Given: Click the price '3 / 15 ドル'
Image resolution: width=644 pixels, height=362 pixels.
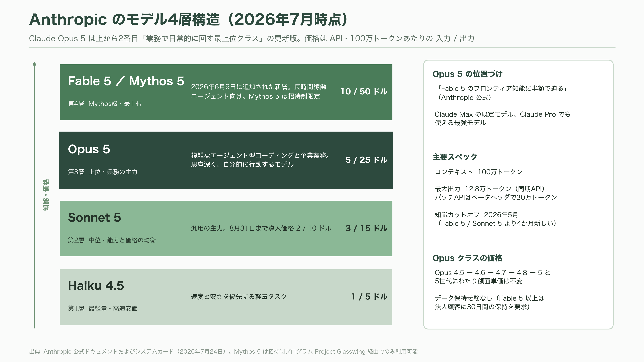Looking at the screenshot, I should [366, 228].
